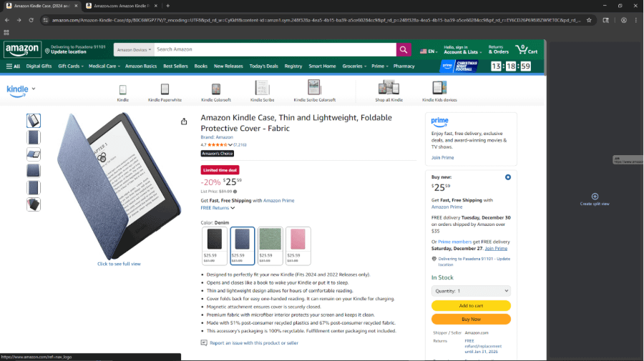
Task: Expand the Groceries menu
Action: 354,66
